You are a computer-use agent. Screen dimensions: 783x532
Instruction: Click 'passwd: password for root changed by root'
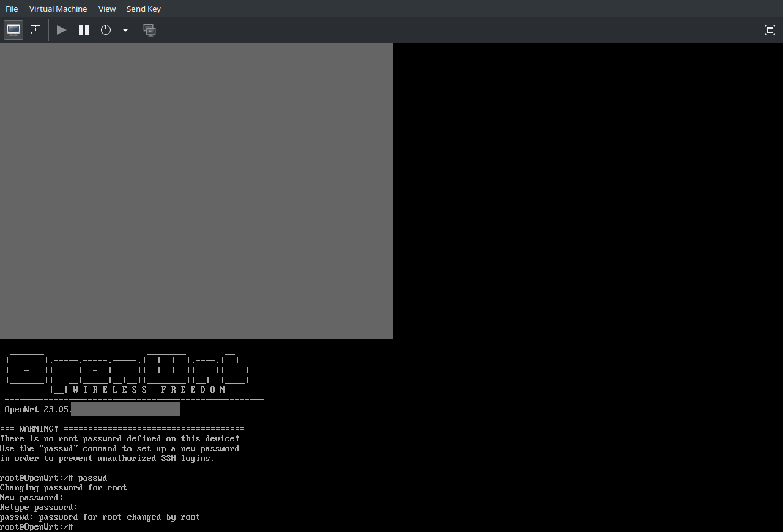tap(100, 517)
